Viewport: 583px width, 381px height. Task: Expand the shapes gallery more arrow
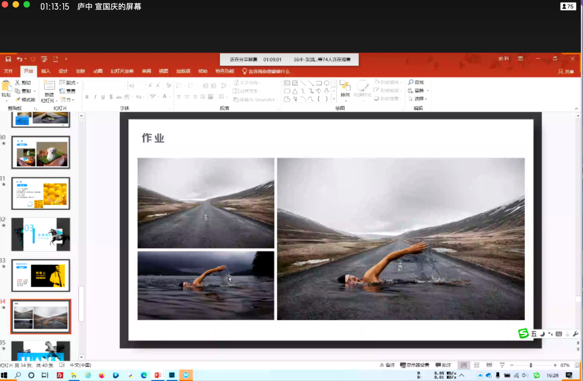click(334, 99)
